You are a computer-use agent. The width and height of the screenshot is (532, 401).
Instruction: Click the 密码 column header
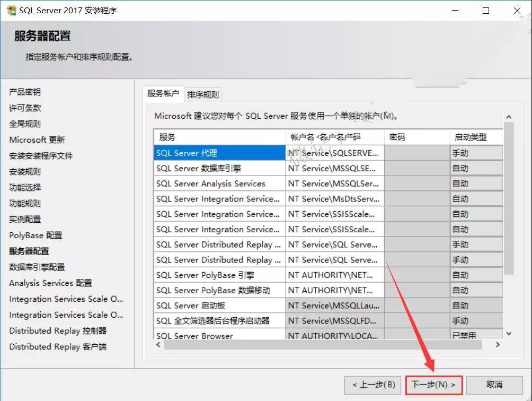(417, 137)
